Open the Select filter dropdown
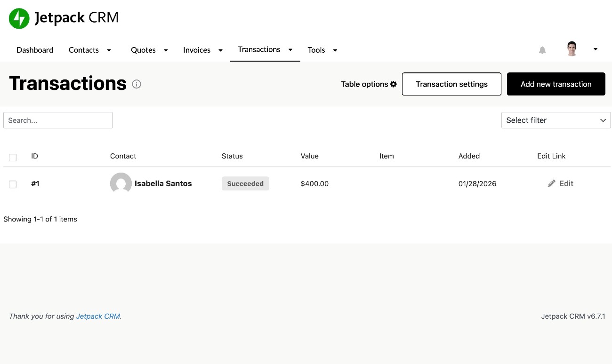The width and height of the screenshot is (612, 364). tap(556, 120)
